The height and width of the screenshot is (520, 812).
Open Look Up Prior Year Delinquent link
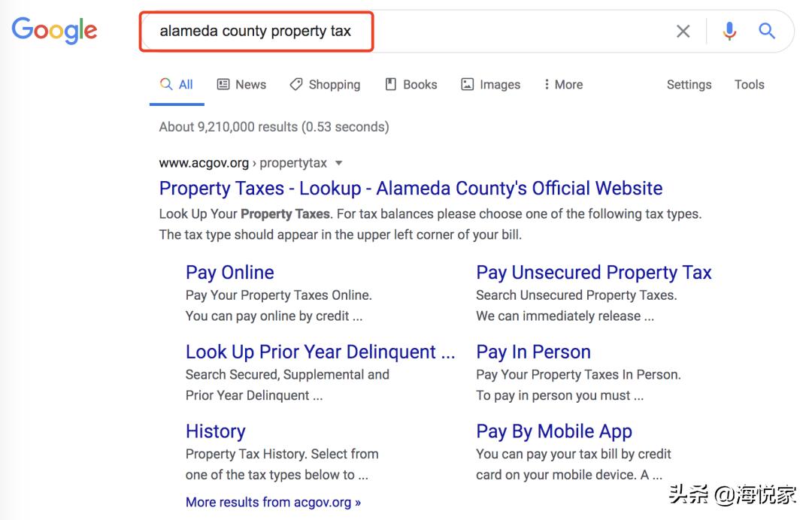320,352
